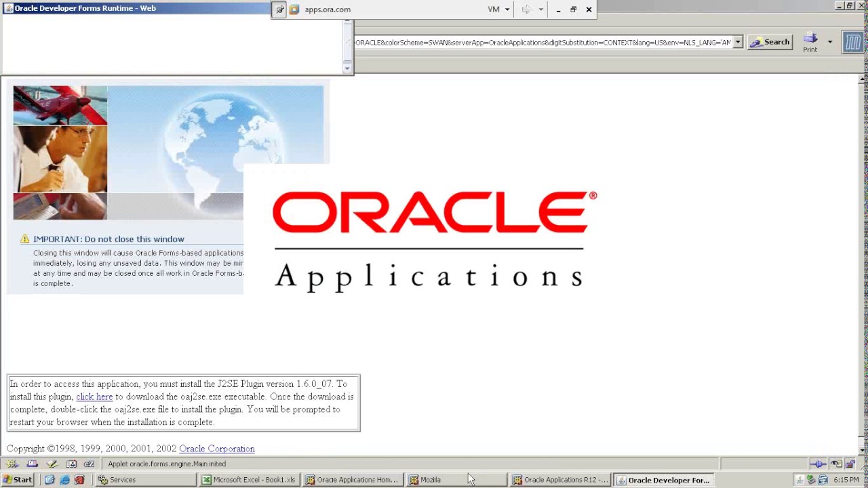Click the warning triangle icon beside IMPORTANT
The width and height of the screenshot is (868, 488).
25,239
